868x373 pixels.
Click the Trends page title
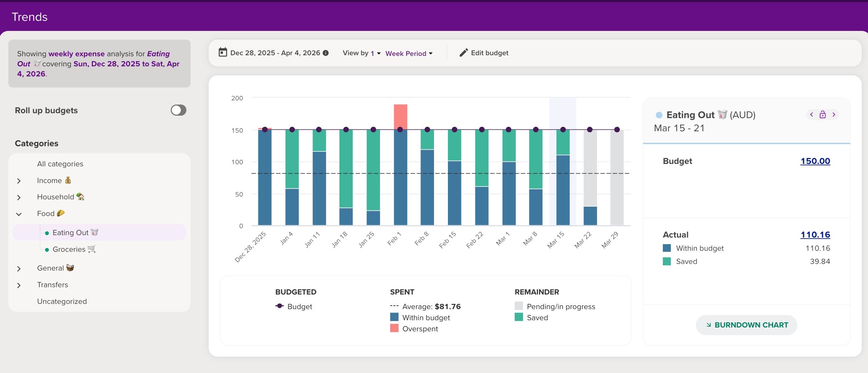[30, 17]
